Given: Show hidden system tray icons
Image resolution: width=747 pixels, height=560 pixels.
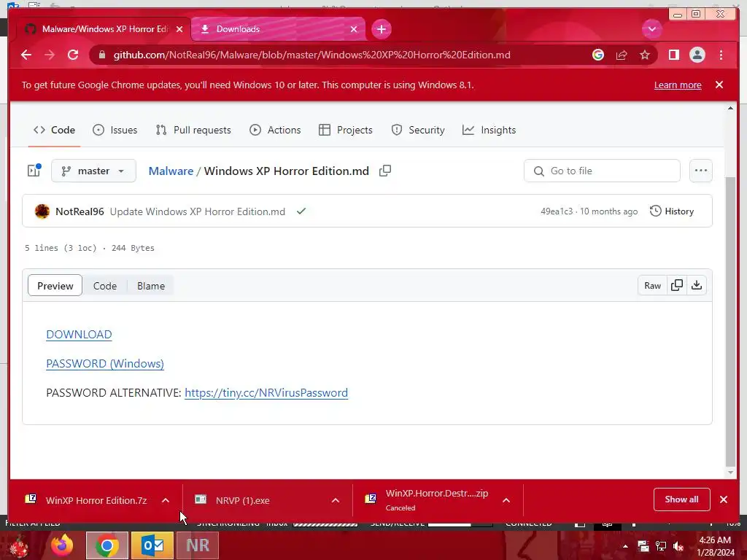Looking at the screenshot, I should (625, 546).
